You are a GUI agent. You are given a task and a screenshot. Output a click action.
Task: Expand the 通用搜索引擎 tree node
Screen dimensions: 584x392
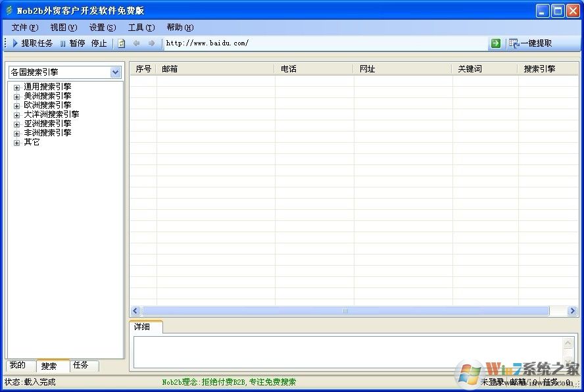click(x=16, y=86)
